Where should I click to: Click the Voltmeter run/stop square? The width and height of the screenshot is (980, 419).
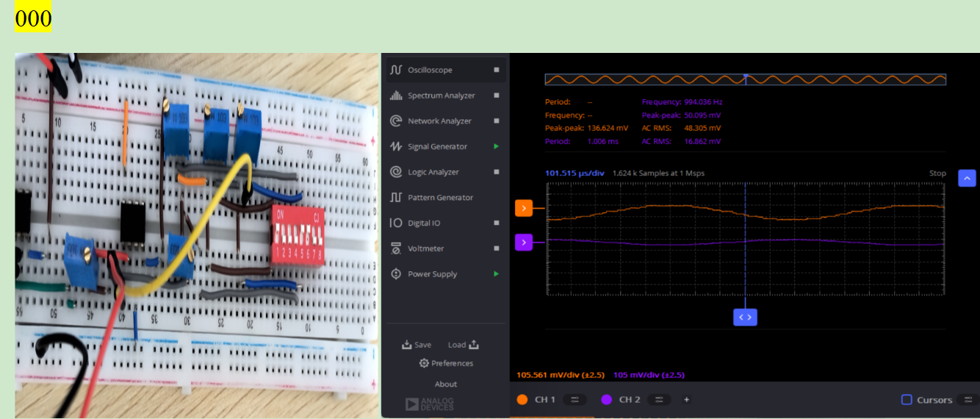(x=497, y=248)
